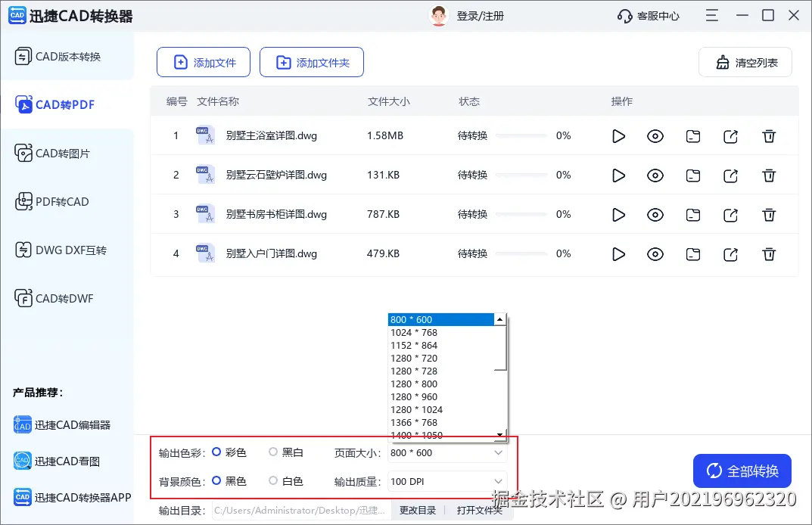Share 别墅云石壁炉详图.dwg file
Viewport: 812px width, 525px height.
pyautogui.click(x=731, y=176)
